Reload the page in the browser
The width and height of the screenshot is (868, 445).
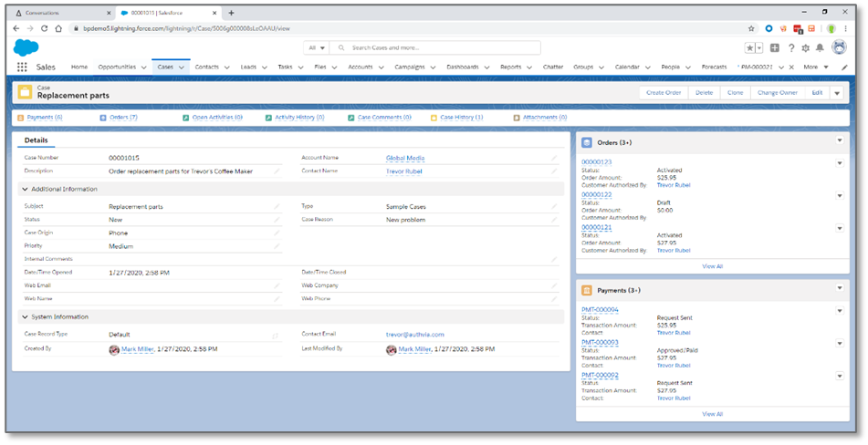click(x=45, y=28)
